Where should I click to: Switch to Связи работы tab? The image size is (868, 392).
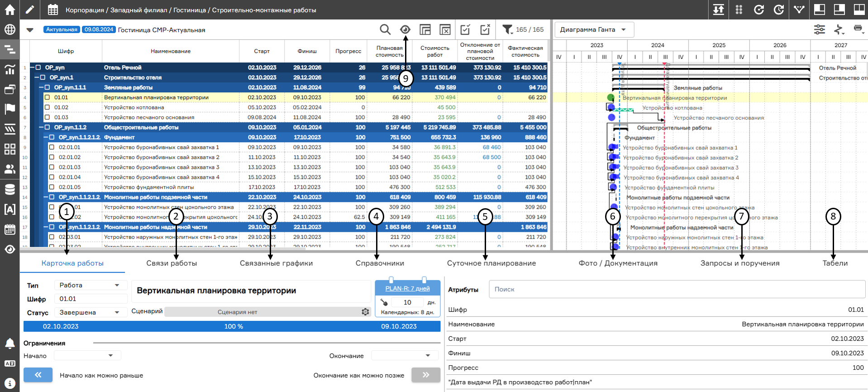[x=172, y=263]
